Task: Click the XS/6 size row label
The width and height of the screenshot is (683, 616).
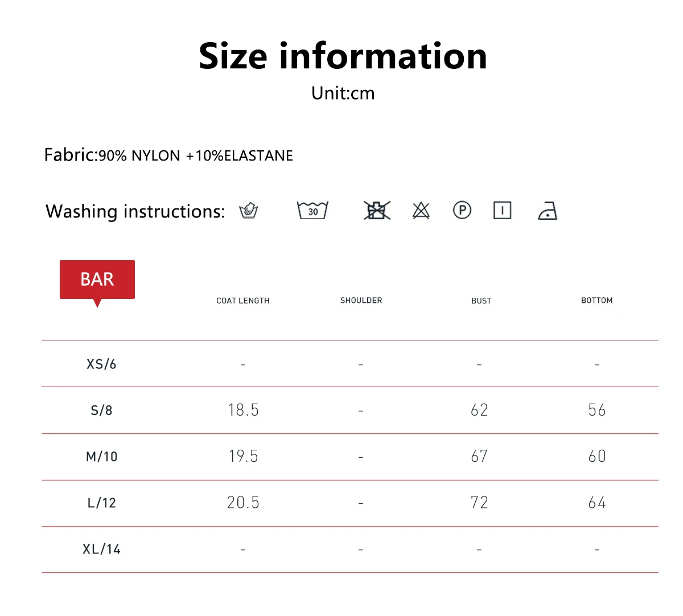Action: coord(101,364)
